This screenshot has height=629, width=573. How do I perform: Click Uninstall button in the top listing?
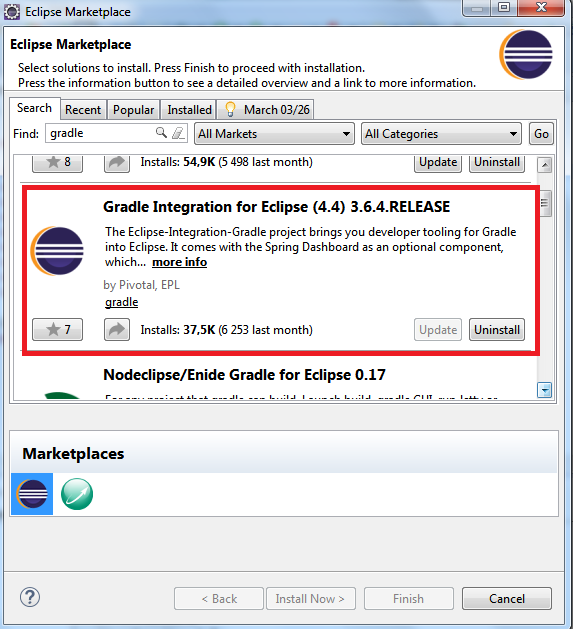(497, 163)
